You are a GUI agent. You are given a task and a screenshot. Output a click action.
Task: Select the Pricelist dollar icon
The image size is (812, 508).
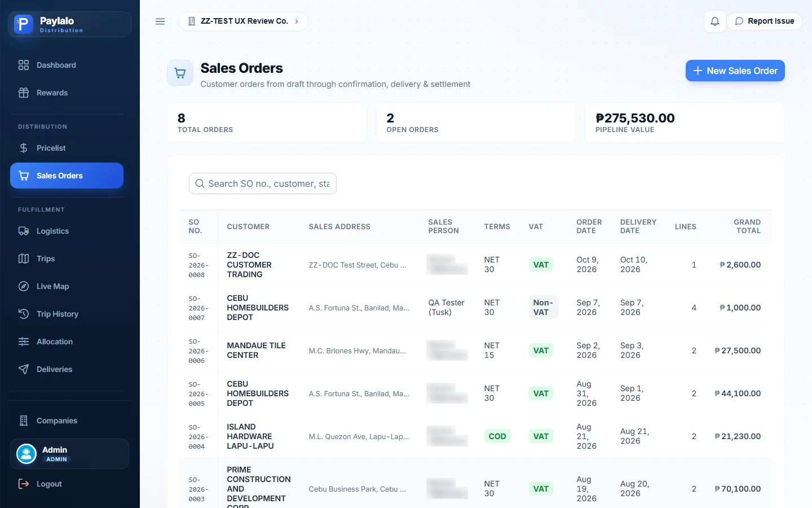pos(24,148)
